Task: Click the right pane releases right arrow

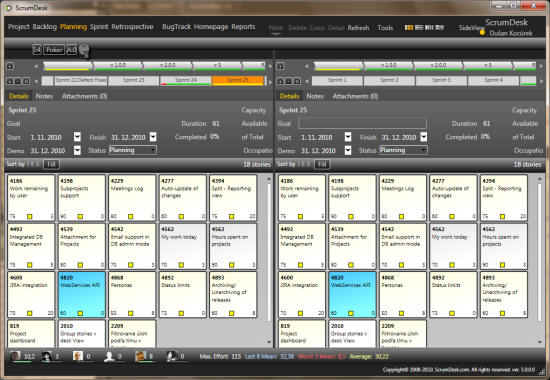Action: [541, 66]
